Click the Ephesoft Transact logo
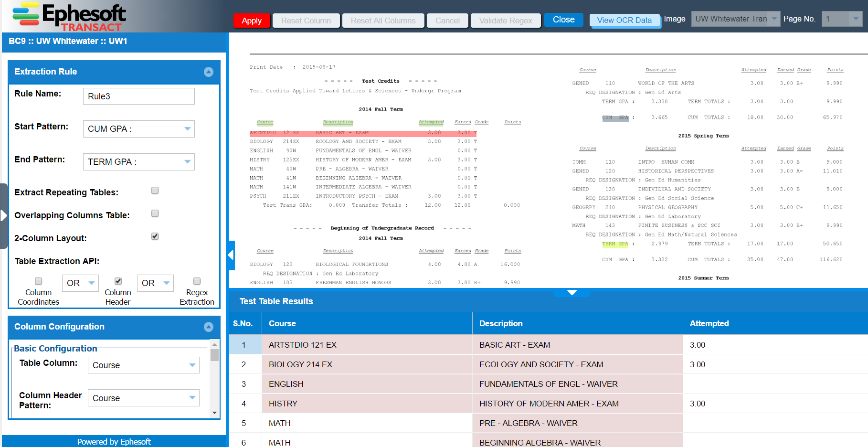The height and width of the screenshot is (447, 868). [x=69, y=17]
